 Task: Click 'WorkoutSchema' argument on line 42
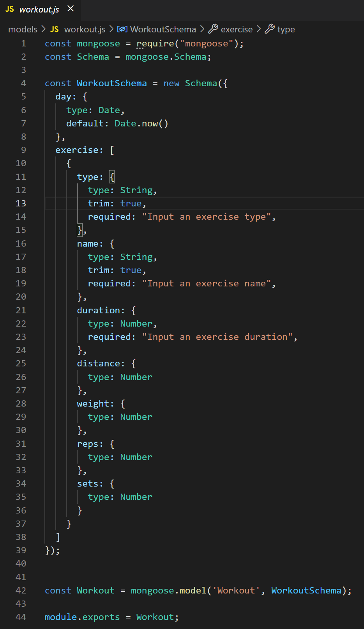tap(306, 590)
